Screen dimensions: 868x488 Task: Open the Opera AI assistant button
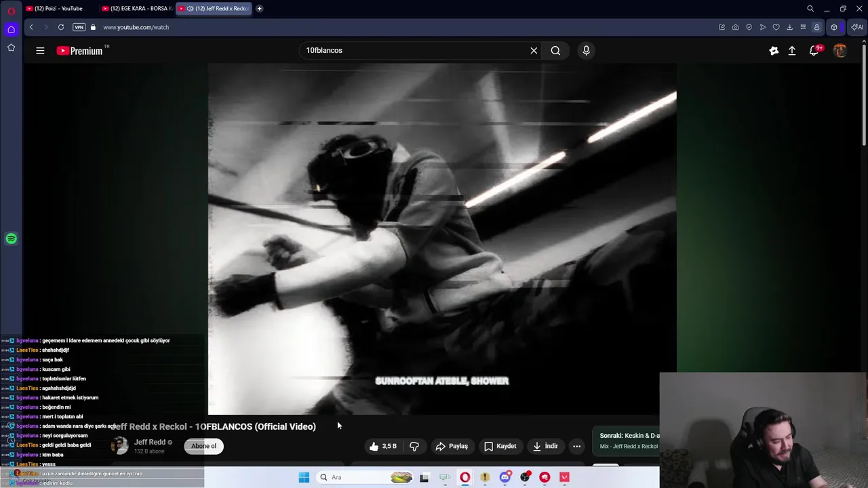click(x=857, y=27)
